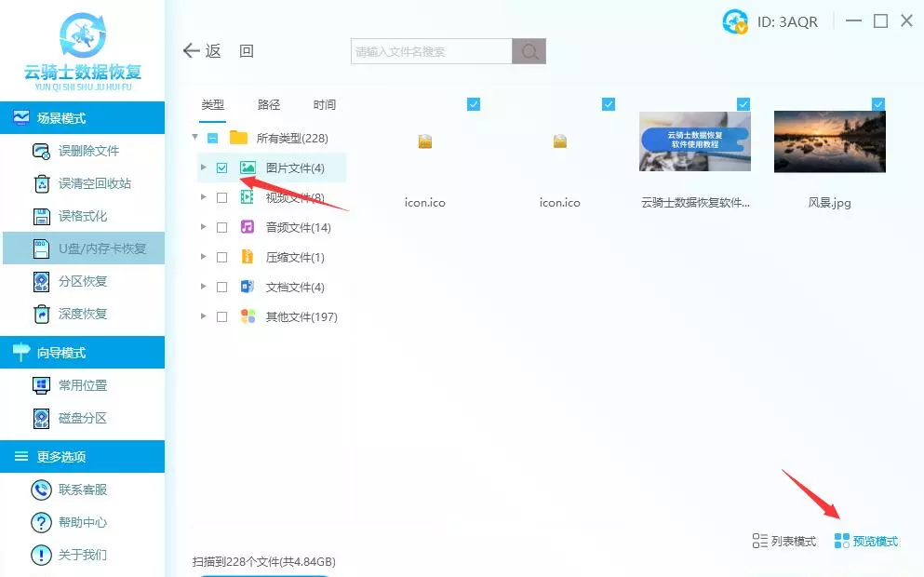Image resolution: width=924 pixels, height=577 pixels.
Task: Click the user avatar icon next to ID
Action: [735, 21]
